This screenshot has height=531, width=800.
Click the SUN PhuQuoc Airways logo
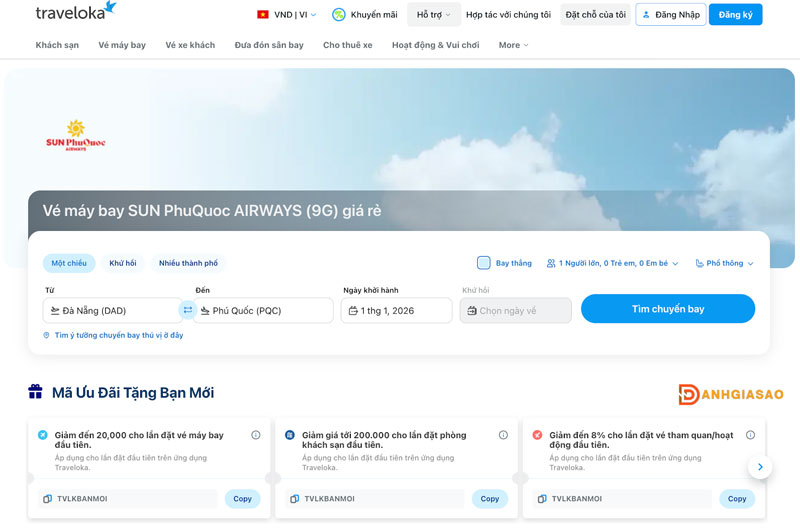76,136
